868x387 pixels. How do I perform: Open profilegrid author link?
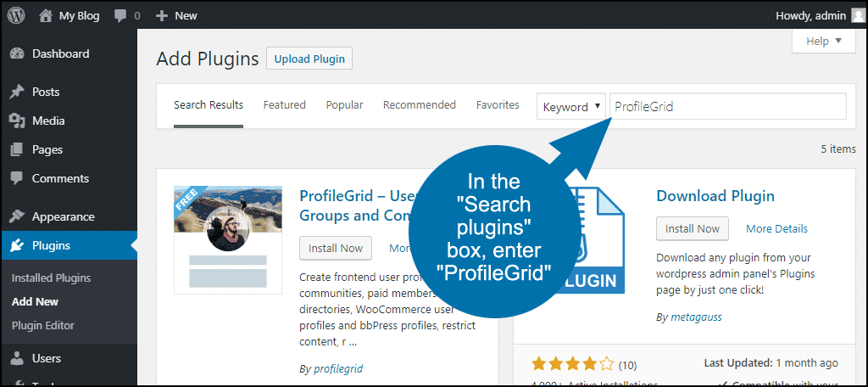pyautogui.click(x=338, y=368)
